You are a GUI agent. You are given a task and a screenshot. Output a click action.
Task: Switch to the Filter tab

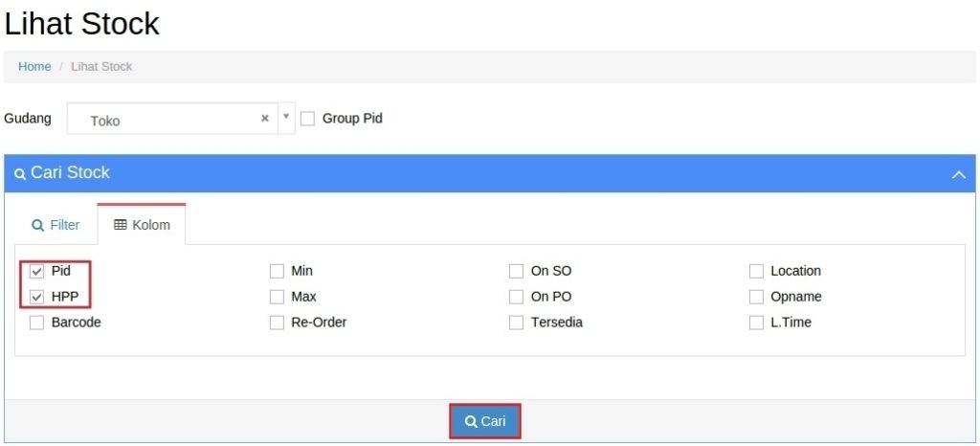(x=56, y=225)
